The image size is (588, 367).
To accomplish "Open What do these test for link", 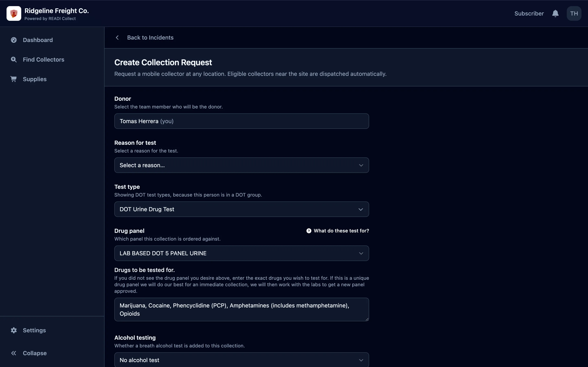I will click(341, 231).
